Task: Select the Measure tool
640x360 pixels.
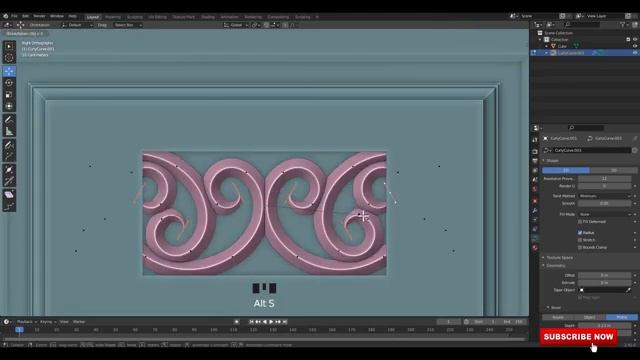Action: 9,131
